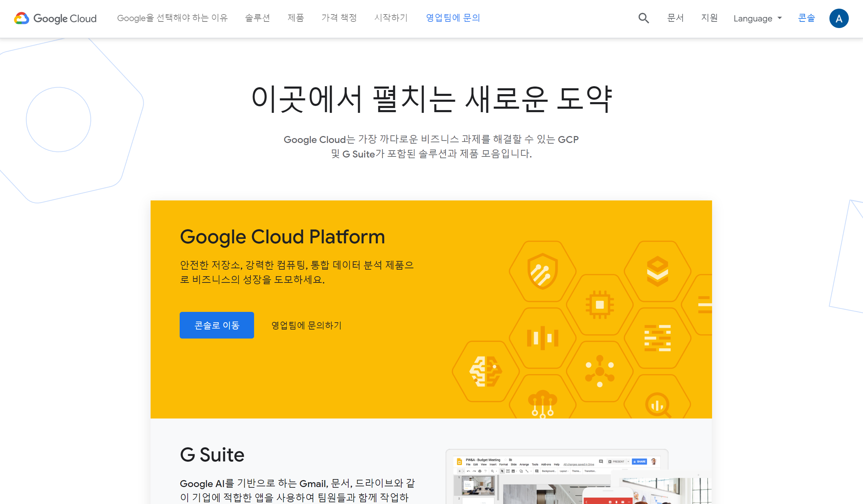Screen dimensions: 863x504
Task: Expand the Language dropdown
Action: (757, 18)
